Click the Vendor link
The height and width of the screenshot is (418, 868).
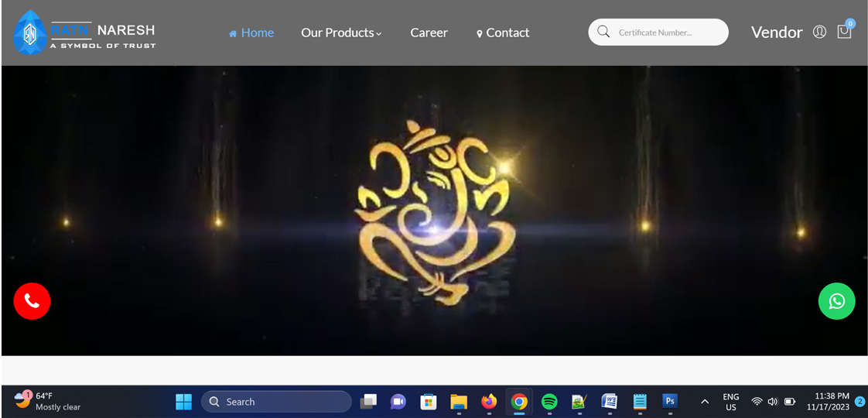click(x=776, y=33)
